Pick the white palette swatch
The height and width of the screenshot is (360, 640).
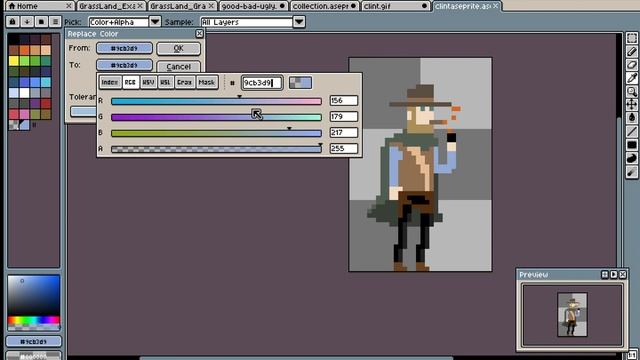point(24,93)
